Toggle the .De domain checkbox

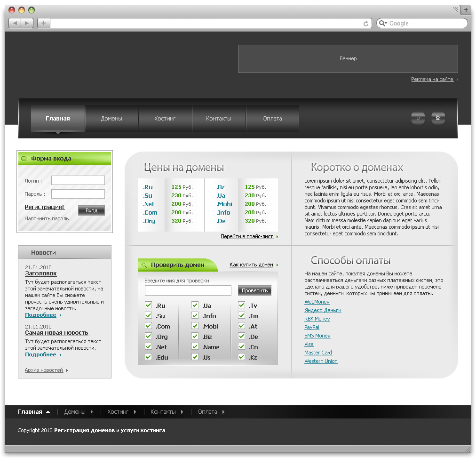point(242,336)
